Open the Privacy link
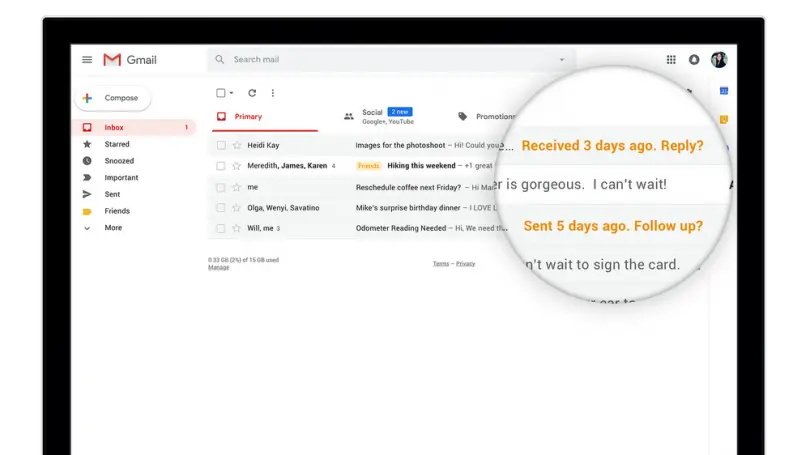Viewport: 810px width, 455px height. 465,263
